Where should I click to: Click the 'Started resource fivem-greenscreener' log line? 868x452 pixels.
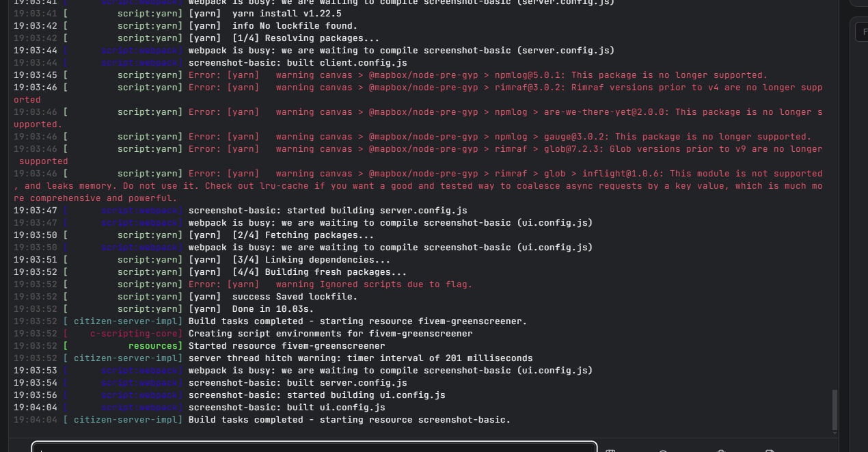[286, 346]
